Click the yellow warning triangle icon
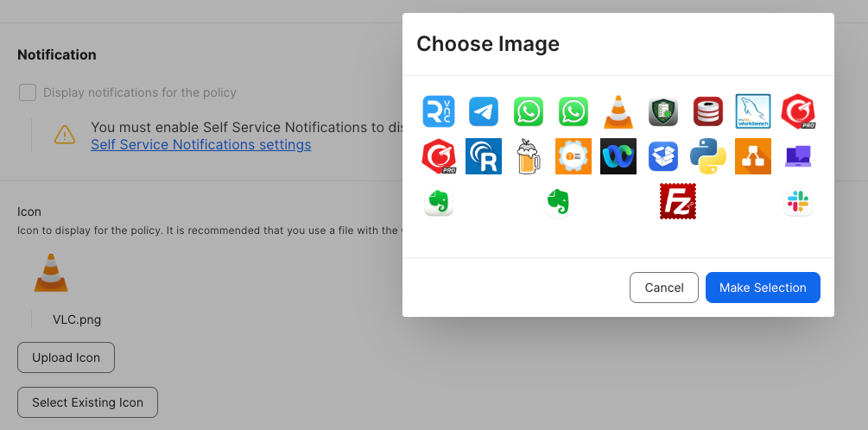Image resolution: width=868 pixels, height=430 pixels. click(x=65, y=134)
